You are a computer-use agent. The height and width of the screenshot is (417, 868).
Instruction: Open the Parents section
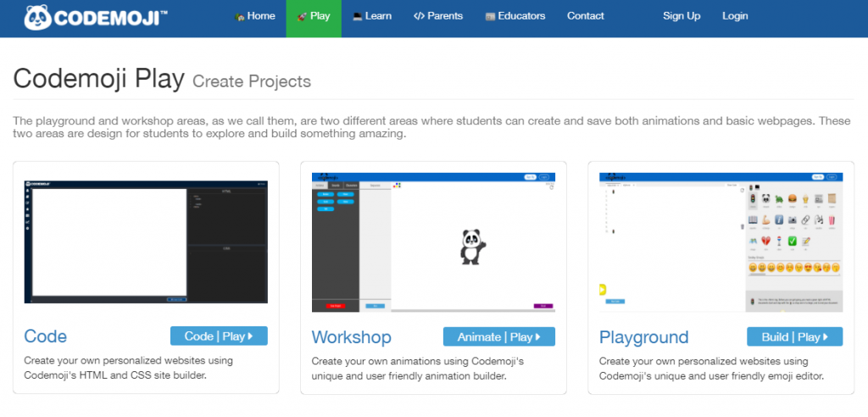438,16
